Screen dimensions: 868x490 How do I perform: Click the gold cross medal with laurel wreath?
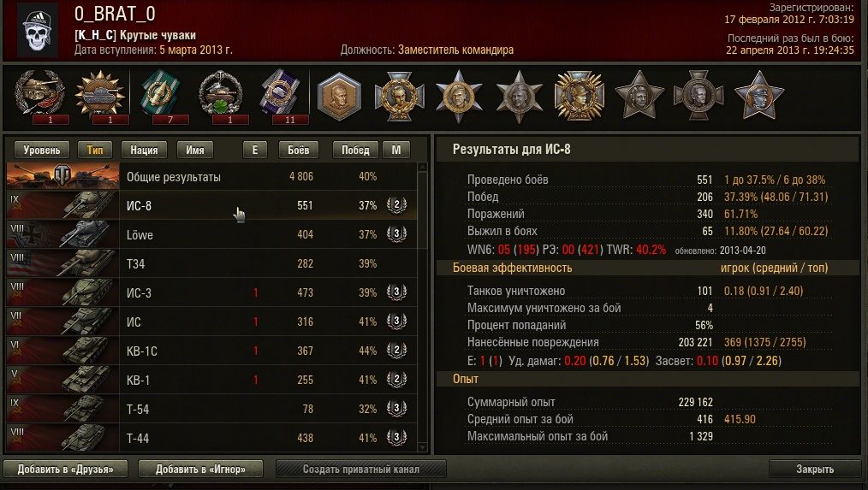[x=579, y=95]
